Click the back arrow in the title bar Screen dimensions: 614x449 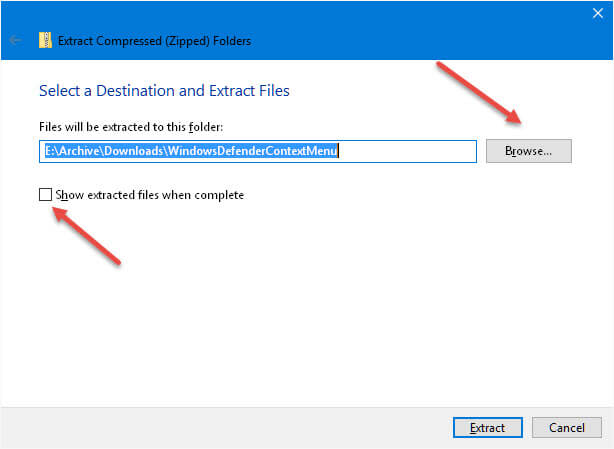[15, 40]
